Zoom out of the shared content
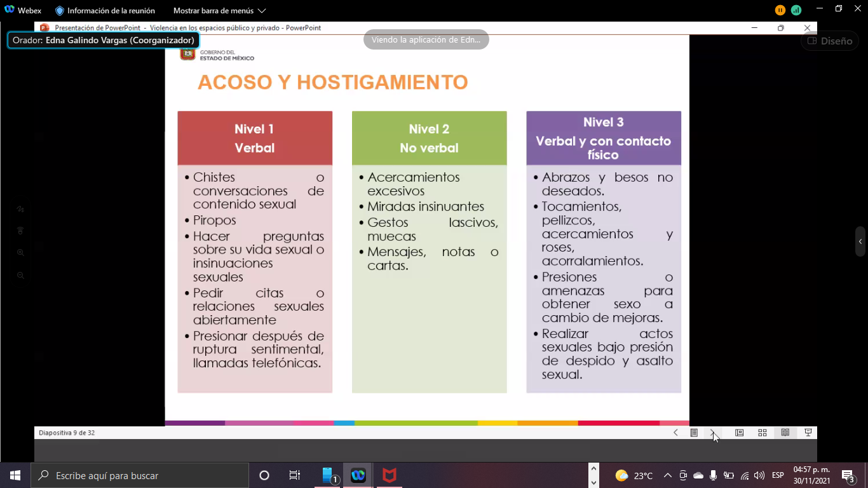 pyautogui.click(x=20, y=275)
